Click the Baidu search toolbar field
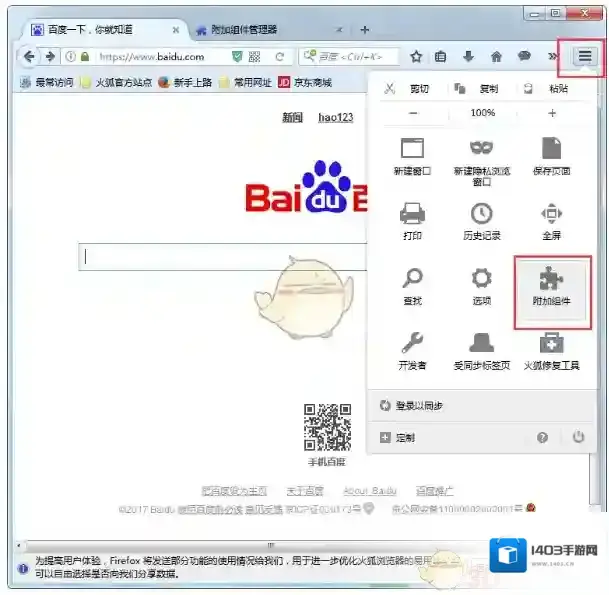The width and height of the screenshot is (609, 595). pyautogui.click(x=349, y=57)
